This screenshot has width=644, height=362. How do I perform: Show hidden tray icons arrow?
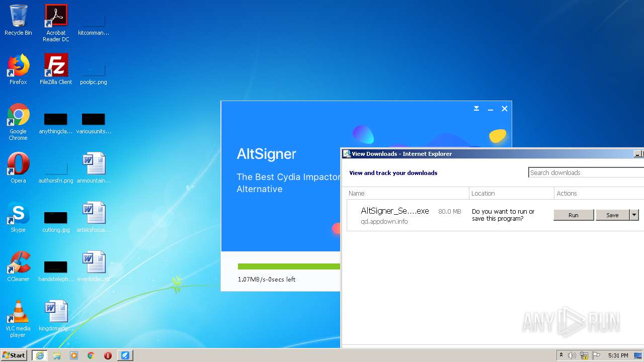[561, 355]
